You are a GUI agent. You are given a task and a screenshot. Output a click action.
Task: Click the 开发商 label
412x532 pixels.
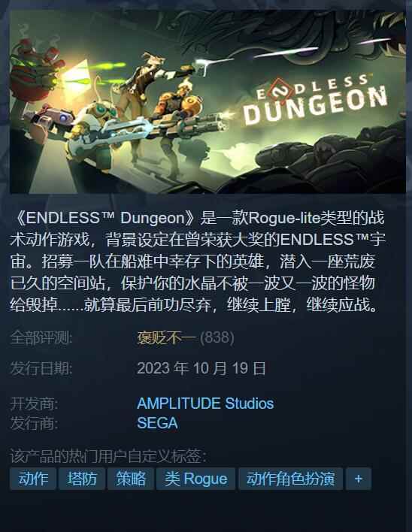pyautogui.click(x=34, y=404)
